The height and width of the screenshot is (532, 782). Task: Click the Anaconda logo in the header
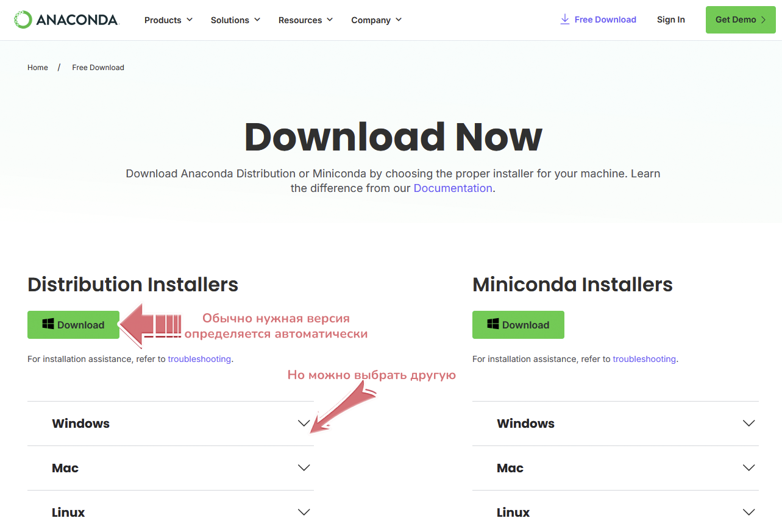click(x=66, y=20)
